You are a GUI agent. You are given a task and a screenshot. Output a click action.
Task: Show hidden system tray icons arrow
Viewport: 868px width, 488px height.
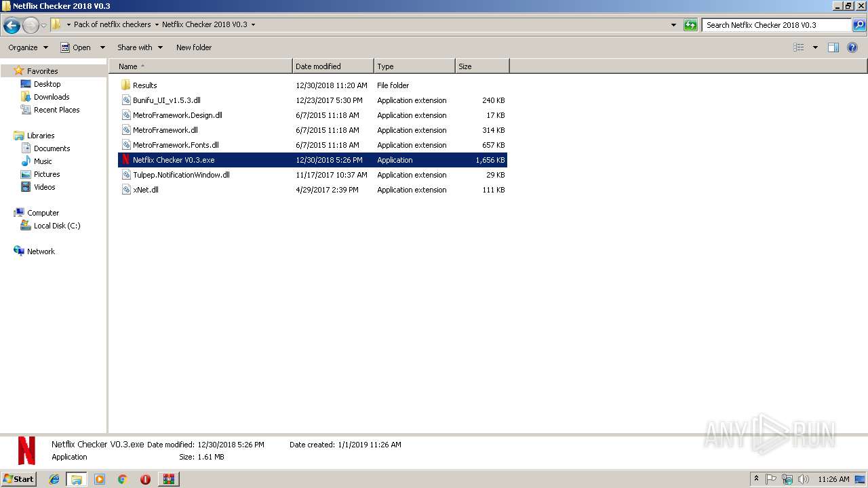(x=756, y=479)
